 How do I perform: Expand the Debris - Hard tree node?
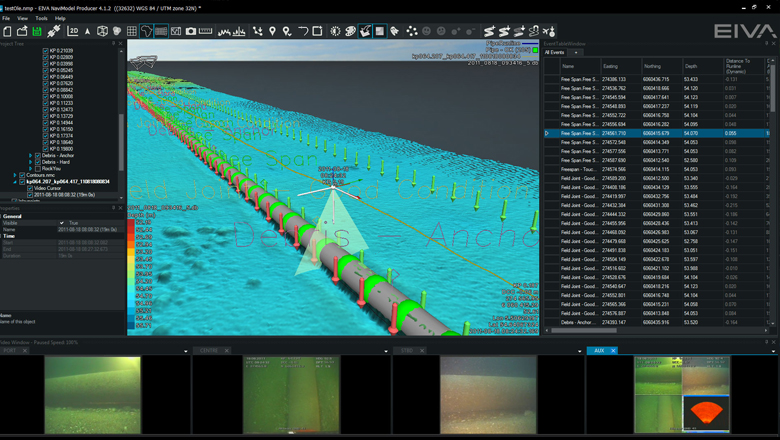pos(29,162)
